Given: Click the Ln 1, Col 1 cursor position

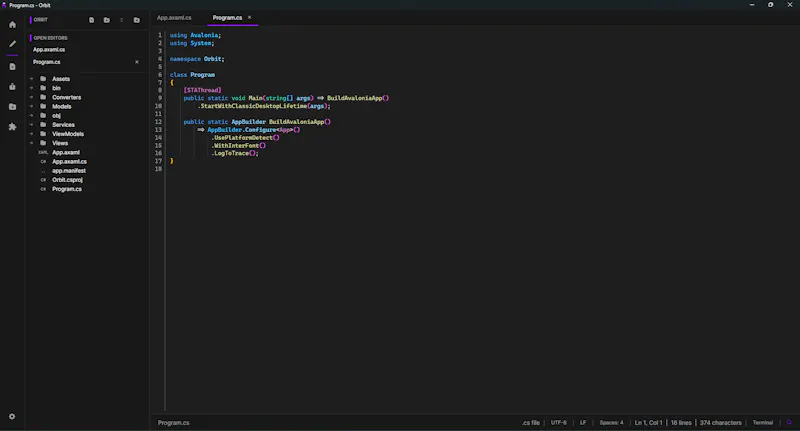Looking at the screenshot, I should point(648,422).
